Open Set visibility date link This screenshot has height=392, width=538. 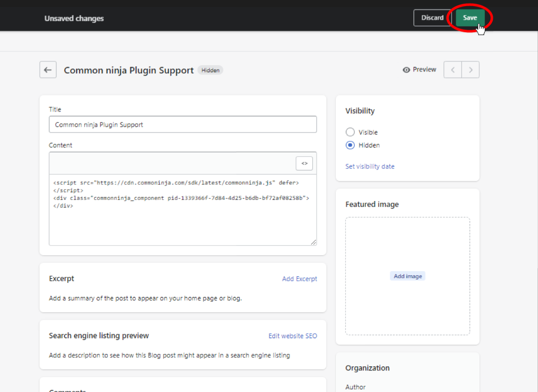tap(370, 166)
